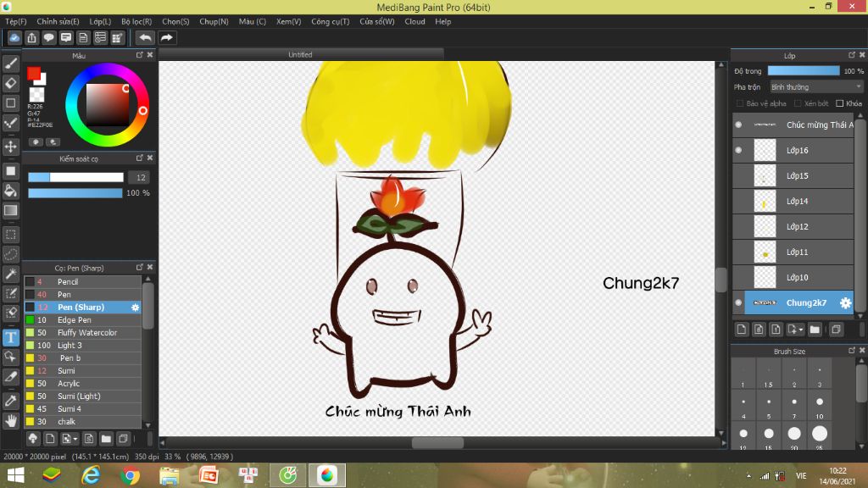The height and width of the screenshot is (488, 868).
Task: Activate the Text tool
Action: [x=10, y=337]
